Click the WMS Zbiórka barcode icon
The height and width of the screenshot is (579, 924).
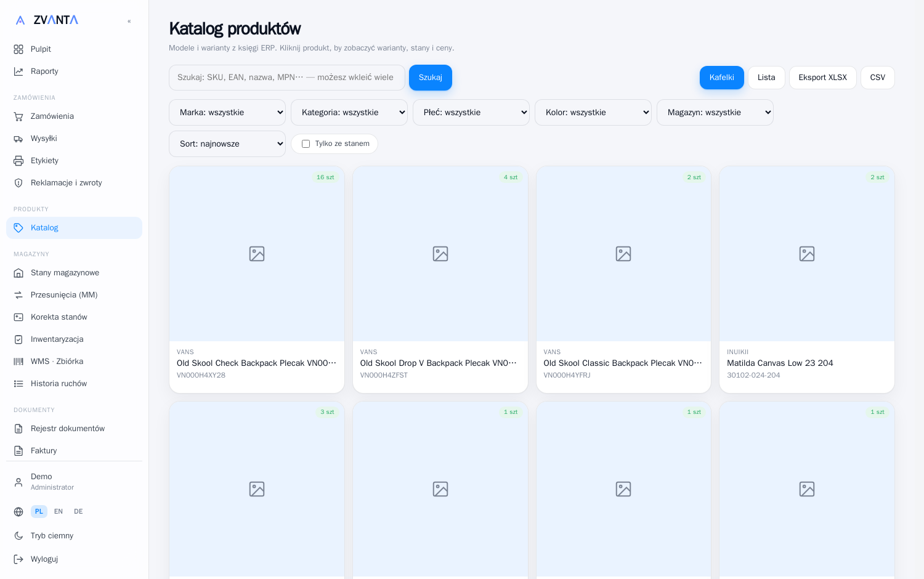coord(18,362)
